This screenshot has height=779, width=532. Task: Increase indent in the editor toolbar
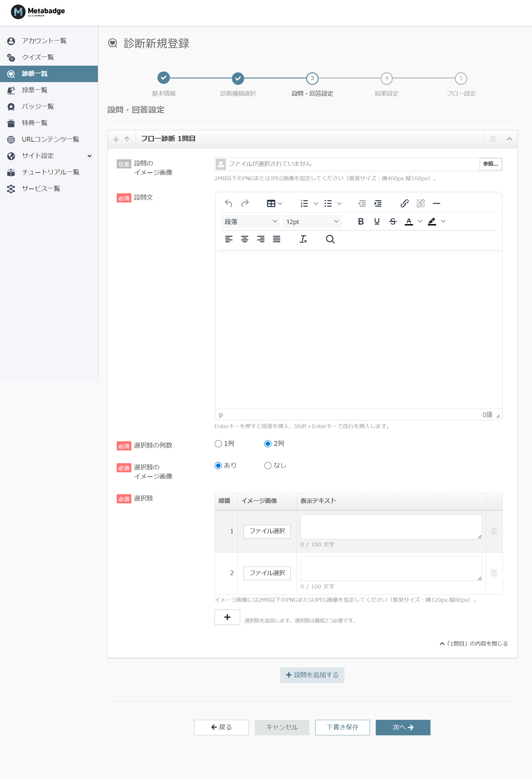[x=378, y=203]
